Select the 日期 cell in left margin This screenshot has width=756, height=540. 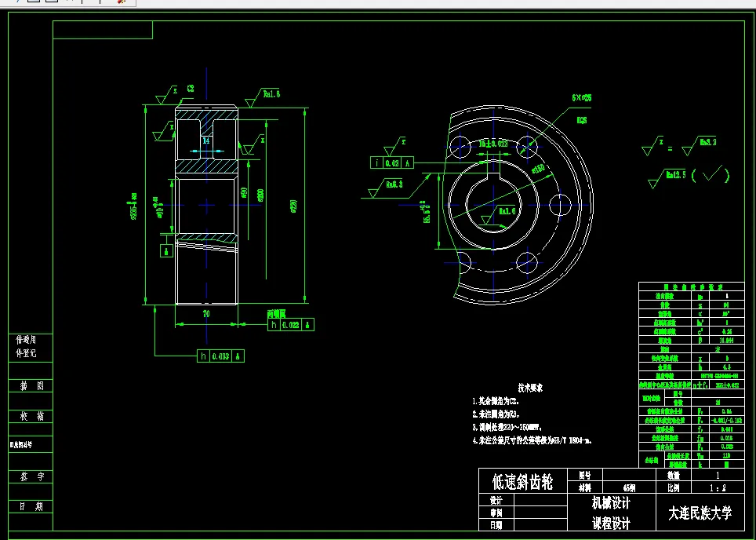tap(31, 506)
